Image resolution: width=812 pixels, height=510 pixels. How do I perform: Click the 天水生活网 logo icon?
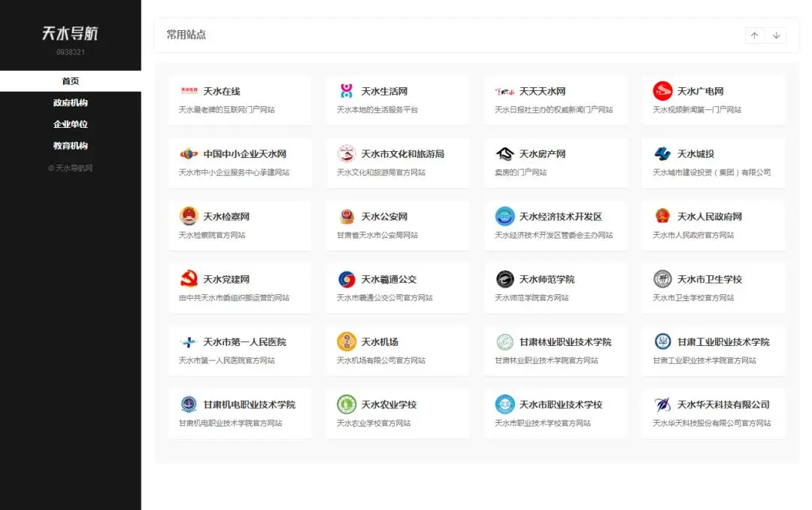click(347, 91)
